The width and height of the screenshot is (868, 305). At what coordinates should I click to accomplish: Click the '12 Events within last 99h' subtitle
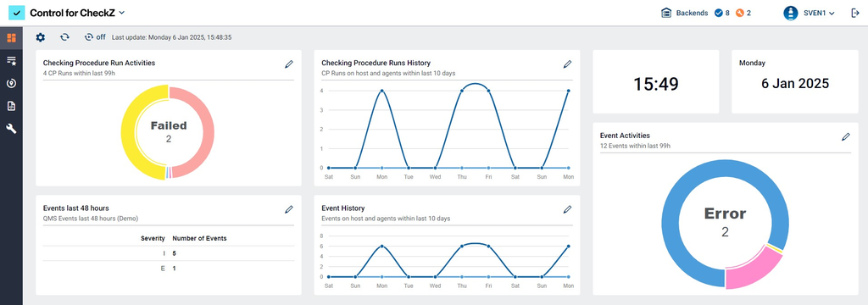[636, 146]
